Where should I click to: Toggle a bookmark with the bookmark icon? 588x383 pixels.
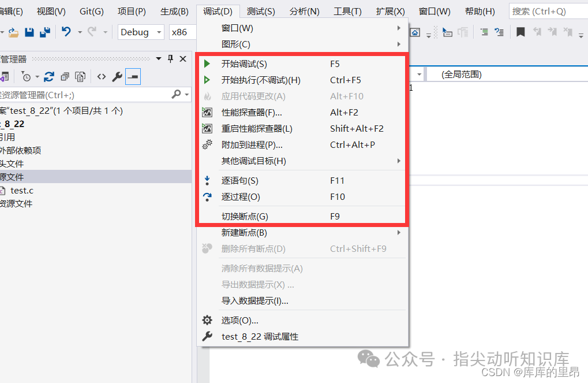[520, 32]
